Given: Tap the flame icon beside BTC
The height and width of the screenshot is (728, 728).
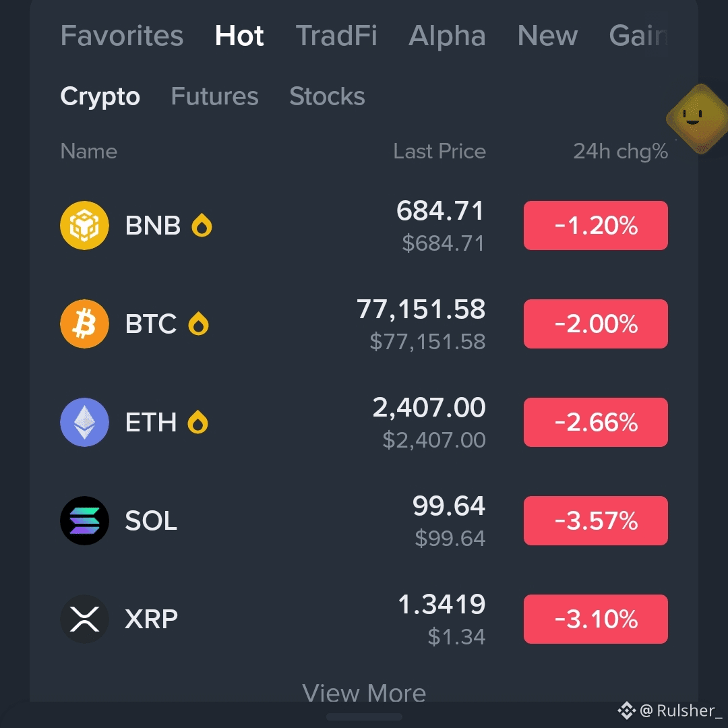Looking at the screenshot, I should click(198, 324).
